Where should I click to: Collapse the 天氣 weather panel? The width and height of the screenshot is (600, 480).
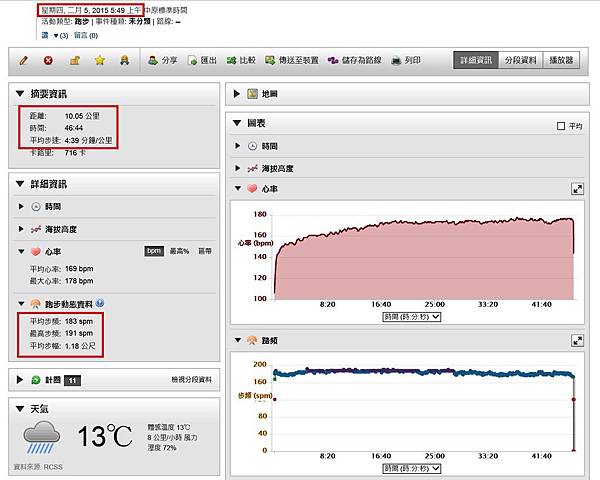(x=20, y=409)
